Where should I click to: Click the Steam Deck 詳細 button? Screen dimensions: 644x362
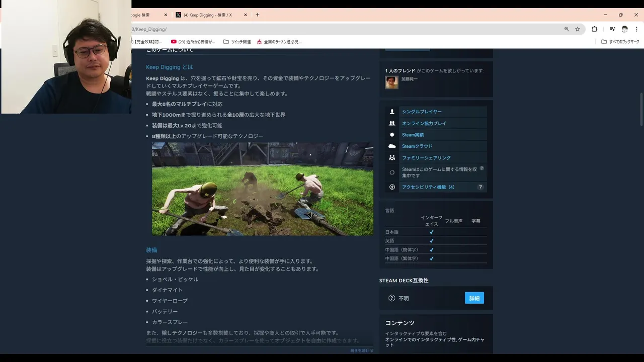point(474,298)
